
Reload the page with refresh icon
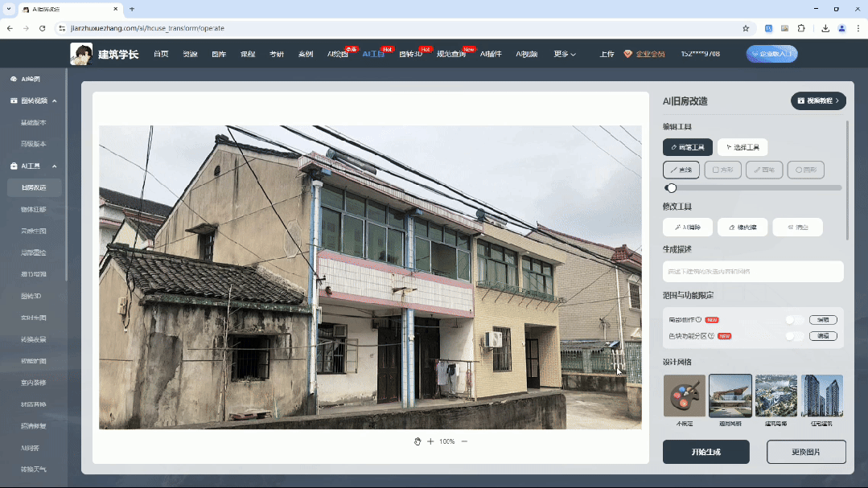[42, 28]
